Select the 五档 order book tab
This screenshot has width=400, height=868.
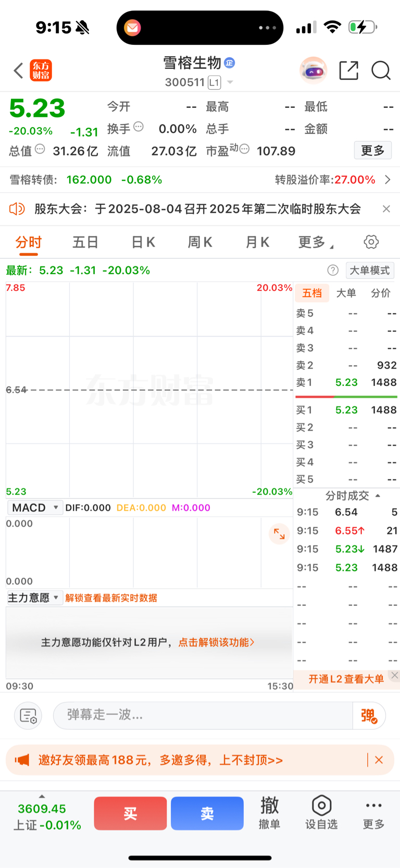(x=312, y=293)
